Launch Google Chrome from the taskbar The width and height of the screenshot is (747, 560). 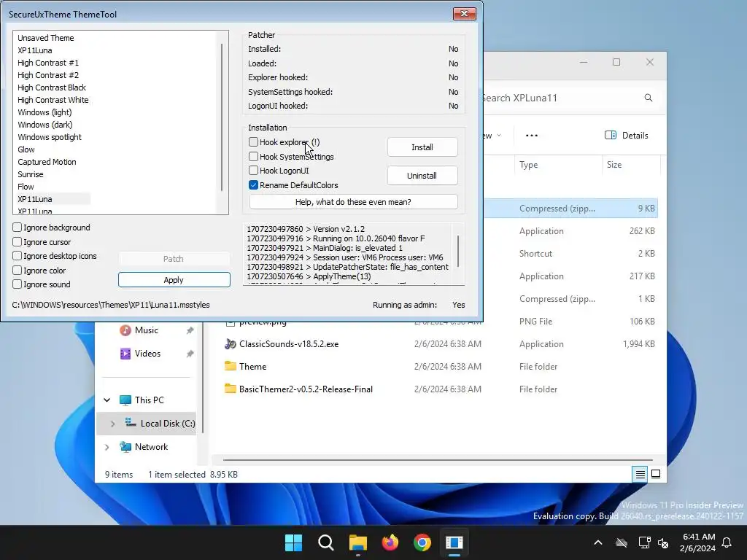pyautogui.click(x=422, y=542)
